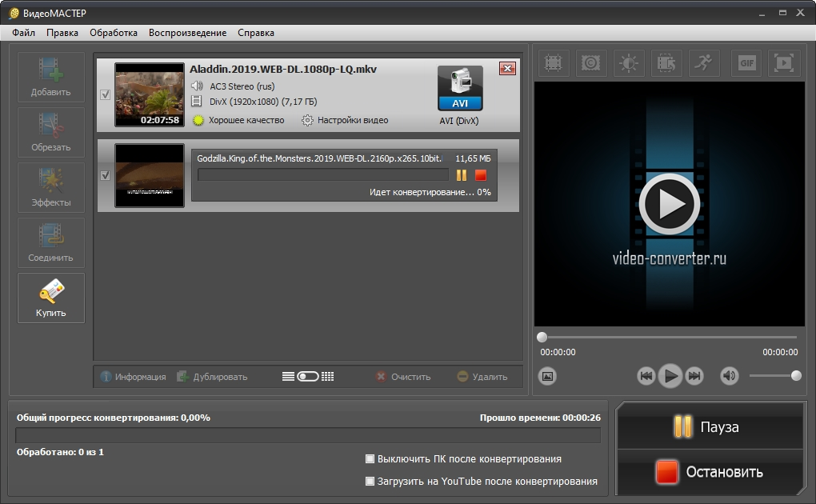Click the Добавить (add video) button
The width and height of the screenshot is (816, 504).
click(x=51, y=77)
